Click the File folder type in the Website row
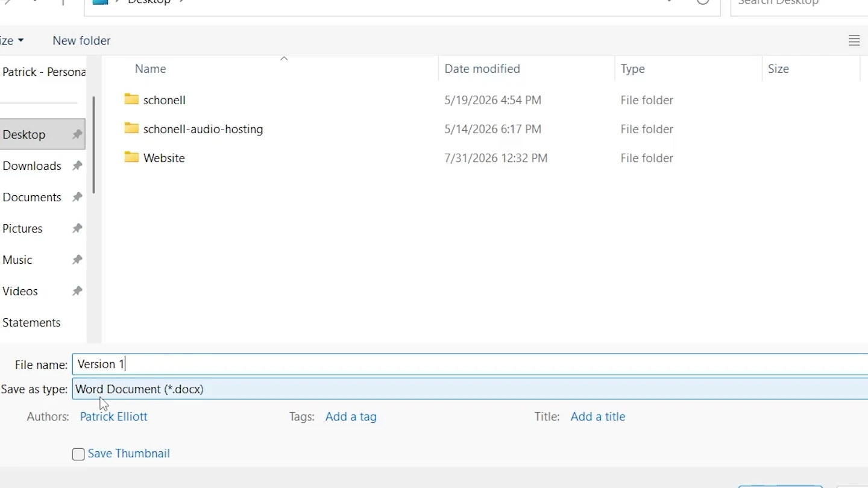This screenshot has width=868, height=488. (647, 158)
